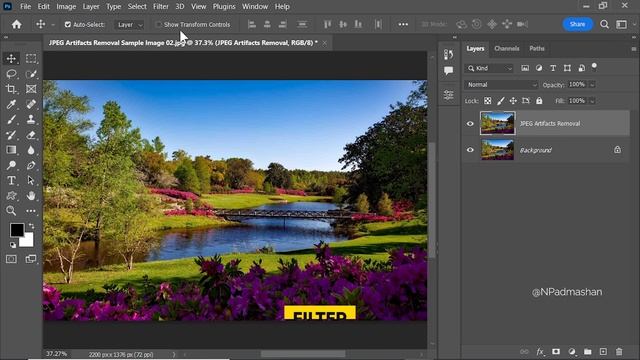The width and height of the screenshot is (640, 360).
Task: Open the File menu
Action: click(x=25, y=7)
